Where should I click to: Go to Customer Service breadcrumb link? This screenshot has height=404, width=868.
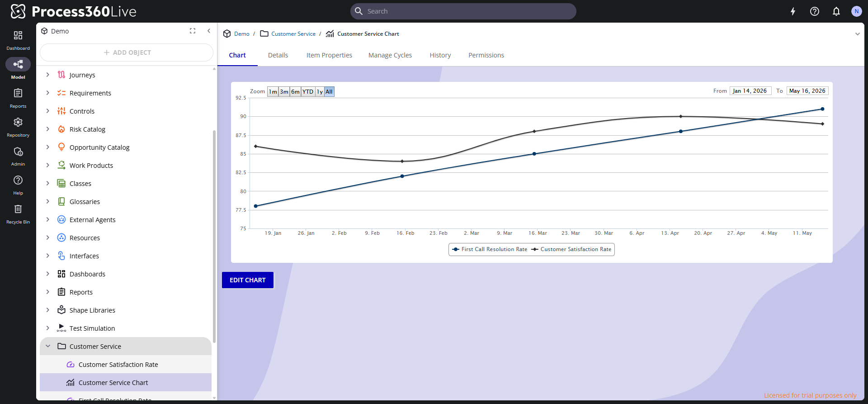pos(293,34)
